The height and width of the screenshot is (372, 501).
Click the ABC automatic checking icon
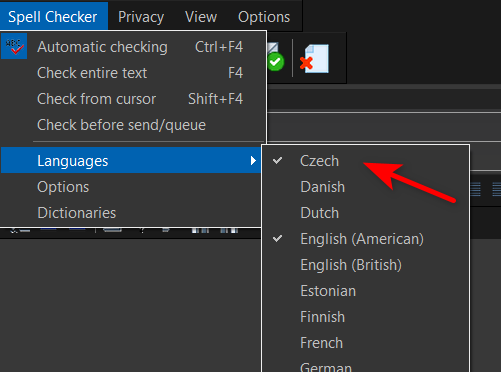[x=14, y=46]
